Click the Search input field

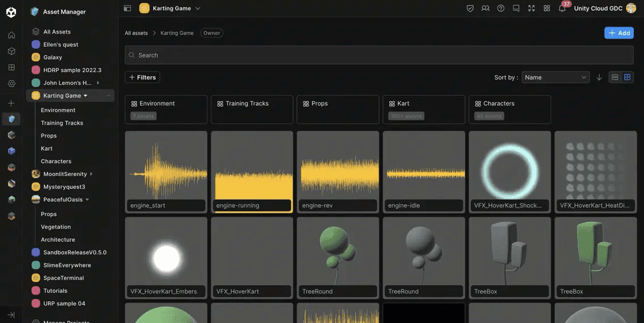point(379,55)
